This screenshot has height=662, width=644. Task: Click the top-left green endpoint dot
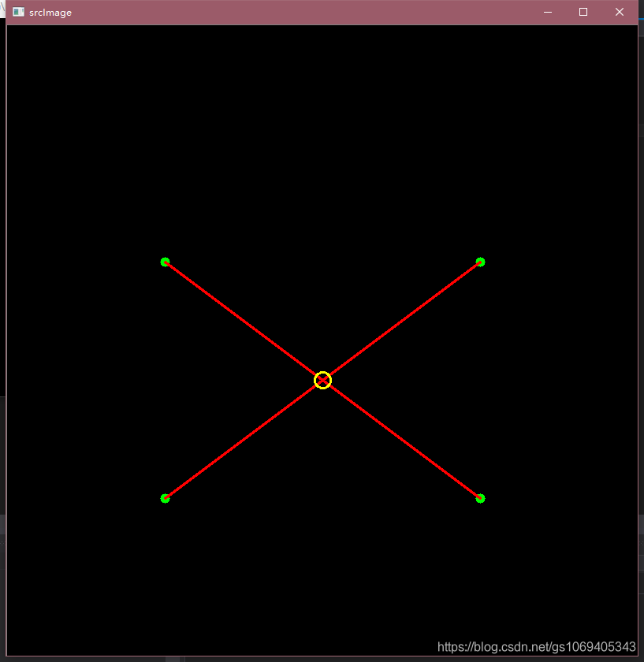[x=165, y=262]
